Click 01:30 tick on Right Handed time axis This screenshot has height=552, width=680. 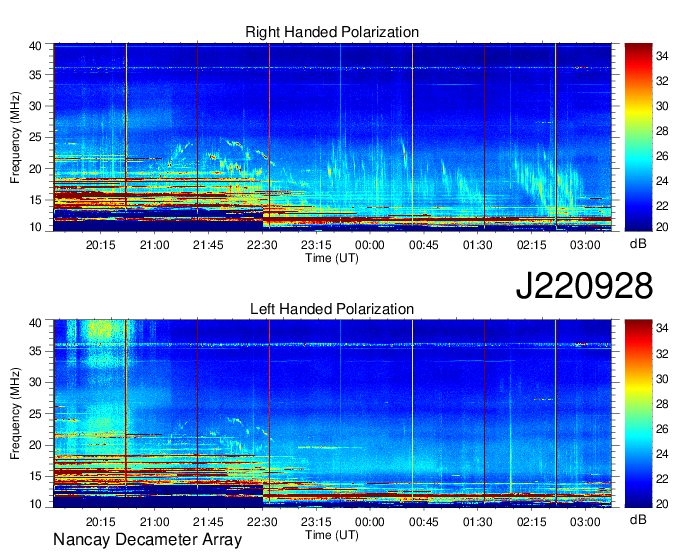[477, 245]
